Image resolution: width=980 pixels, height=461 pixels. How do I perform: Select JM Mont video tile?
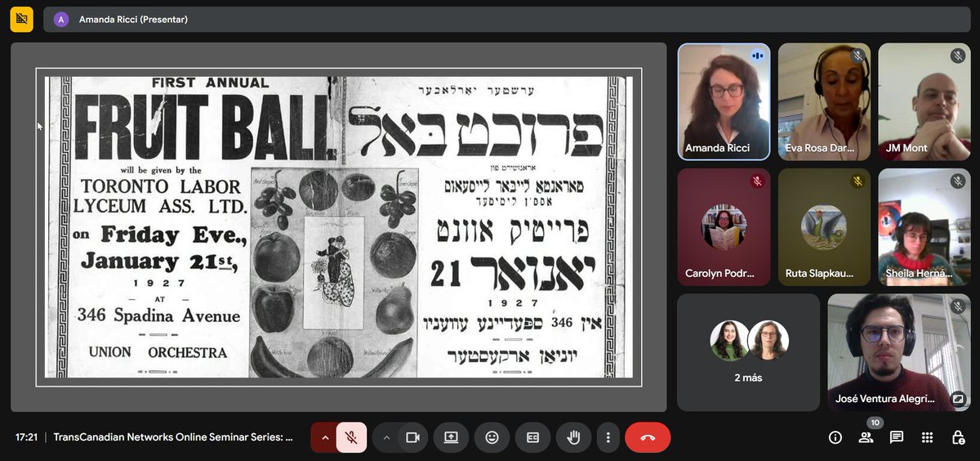pyautogui.click(x=924, y=101)
